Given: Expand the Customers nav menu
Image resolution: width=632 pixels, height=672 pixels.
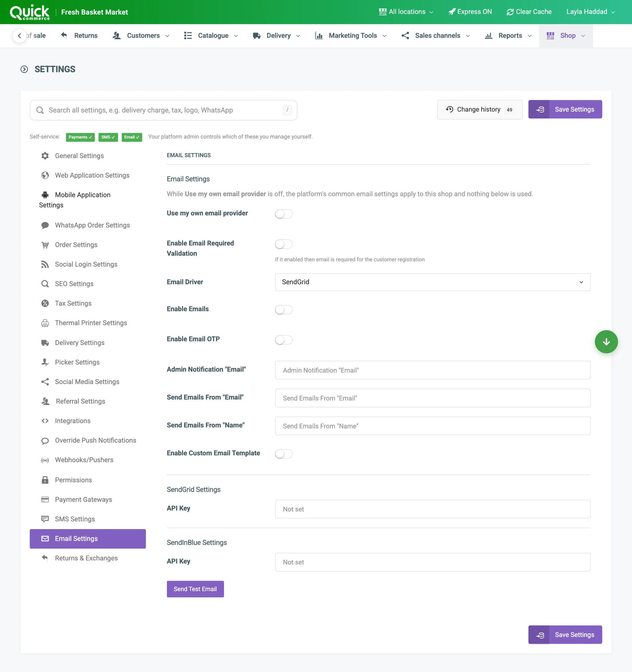Looking at the screenshot, I should 141,36.
